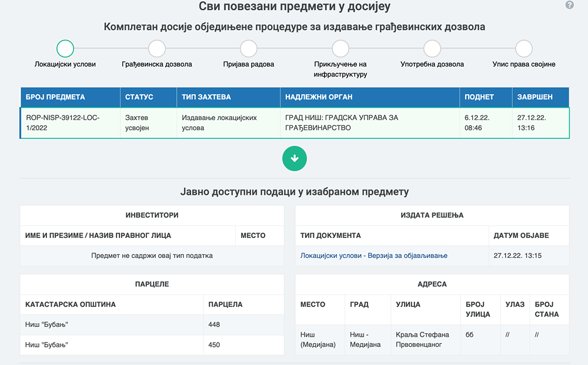Go to Упис права својине step circle
Image resolution: width=588 pixels, height=365 pixels.
524,48
